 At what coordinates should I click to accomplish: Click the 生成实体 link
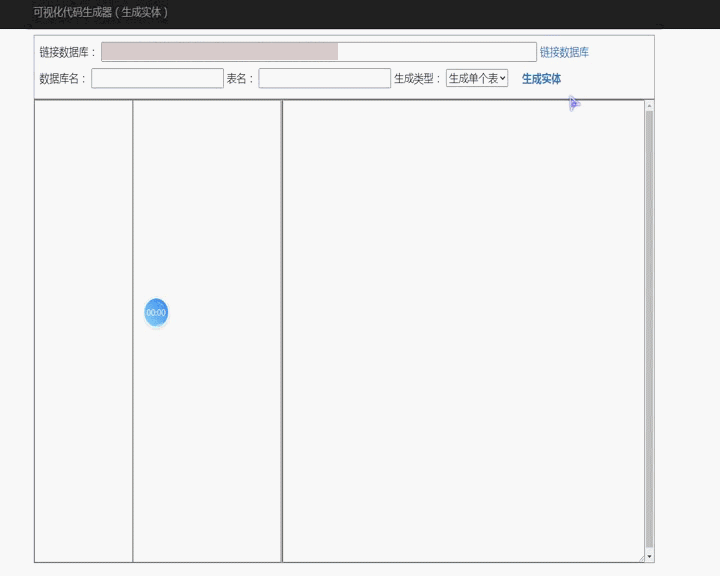pyautogui.click(x=541, y=79)
